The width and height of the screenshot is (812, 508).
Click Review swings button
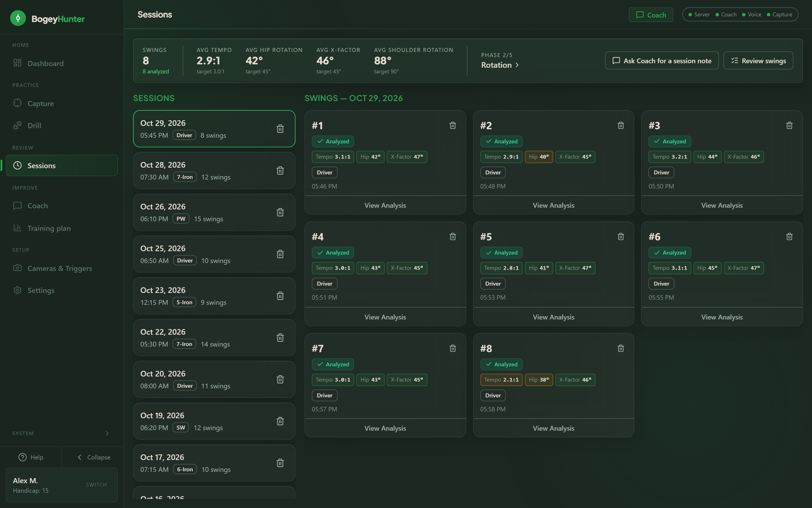[x=758, y=60]
